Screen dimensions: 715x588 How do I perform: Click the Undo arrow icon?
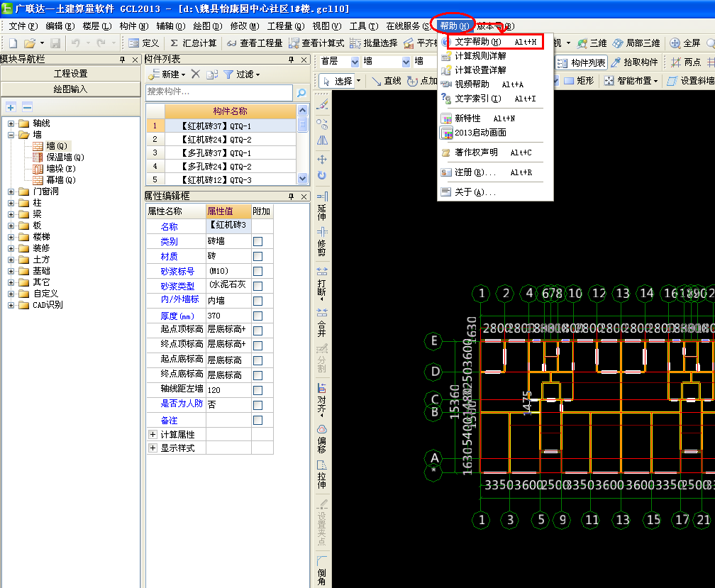tap(76, 43)
